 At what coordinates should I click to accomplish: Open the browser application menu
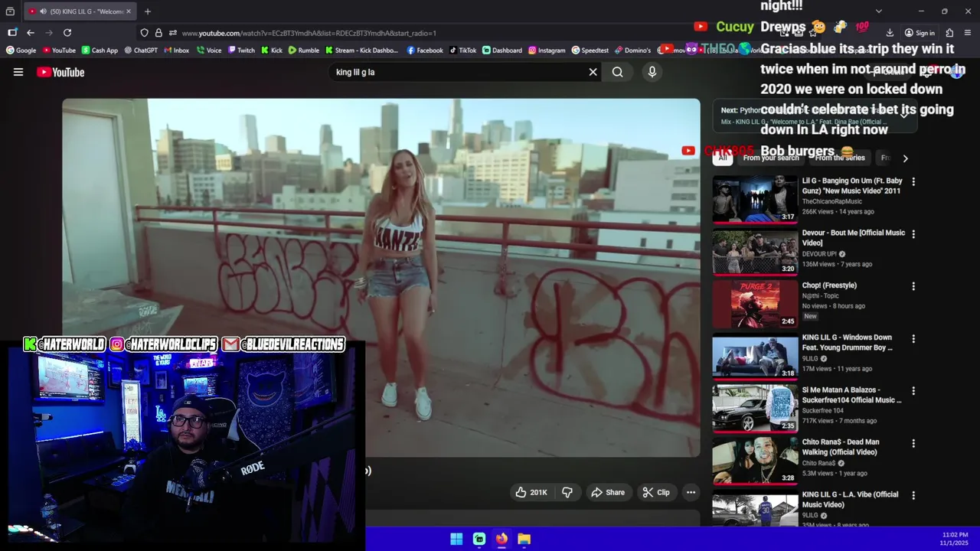968,33
